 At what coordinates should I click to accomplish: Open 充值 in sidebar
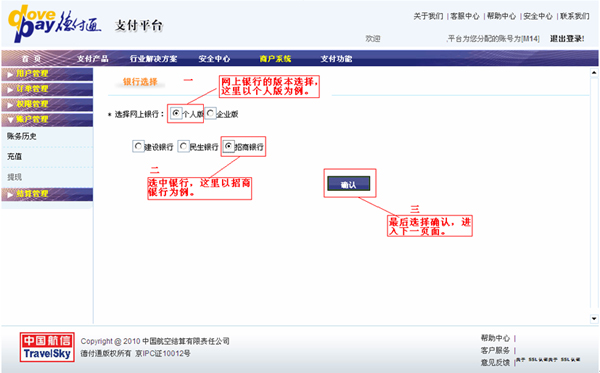point(15,156)
